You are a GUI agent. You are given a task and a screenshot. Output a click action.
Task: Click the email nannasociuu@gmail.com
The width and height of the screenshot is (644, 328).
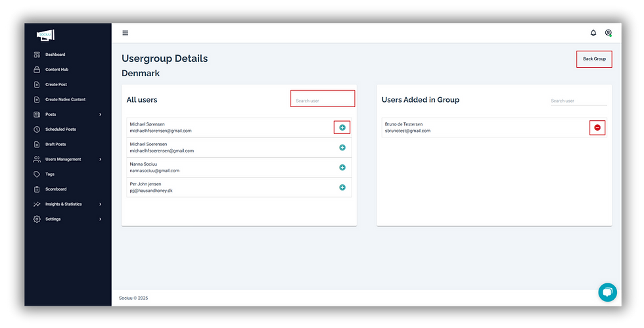(154, 171)
